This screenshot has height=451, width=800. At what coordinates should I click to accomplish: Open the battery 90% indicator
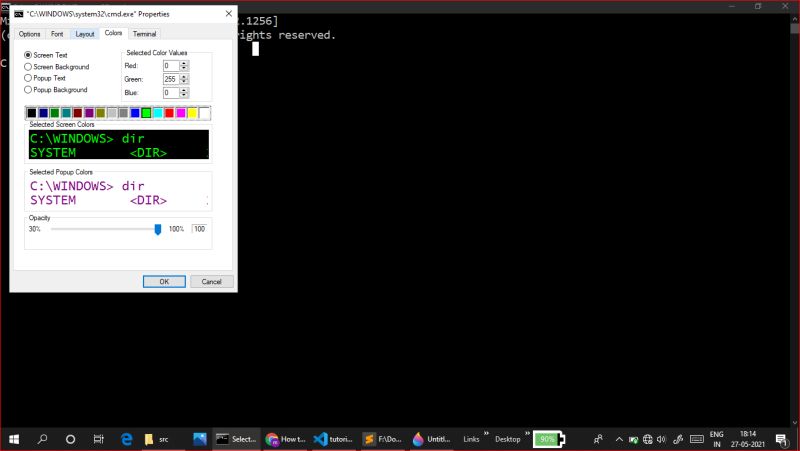pyautogui.click(x=548, y=439)
